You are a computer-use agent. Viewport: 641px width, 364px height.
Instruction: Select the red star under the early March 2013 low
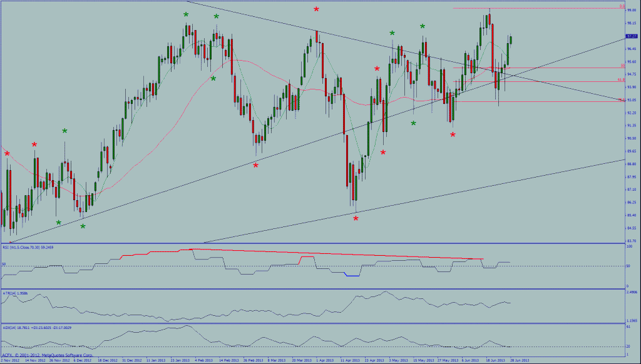(256, 165)
